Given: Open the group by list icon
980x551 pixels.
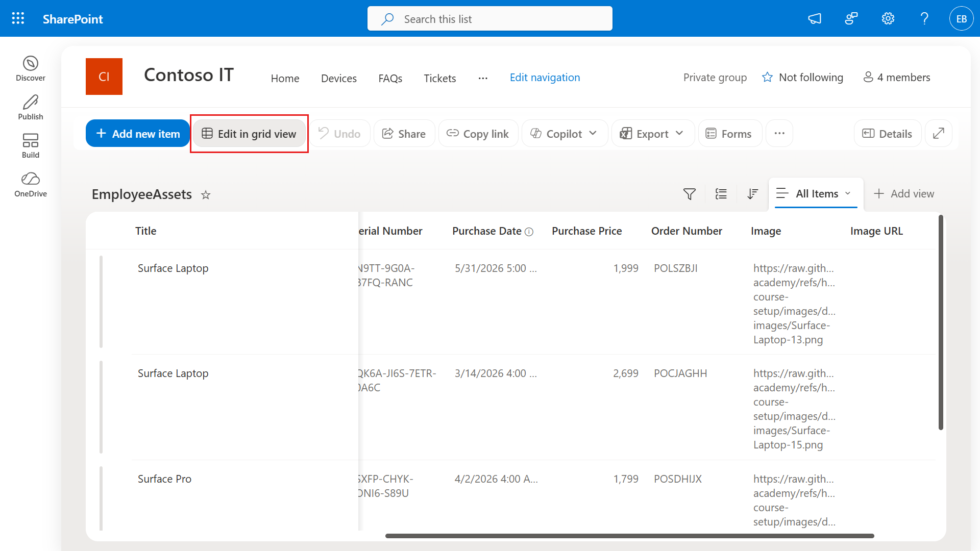Looking at the screenshot, I should pos(721,194).
